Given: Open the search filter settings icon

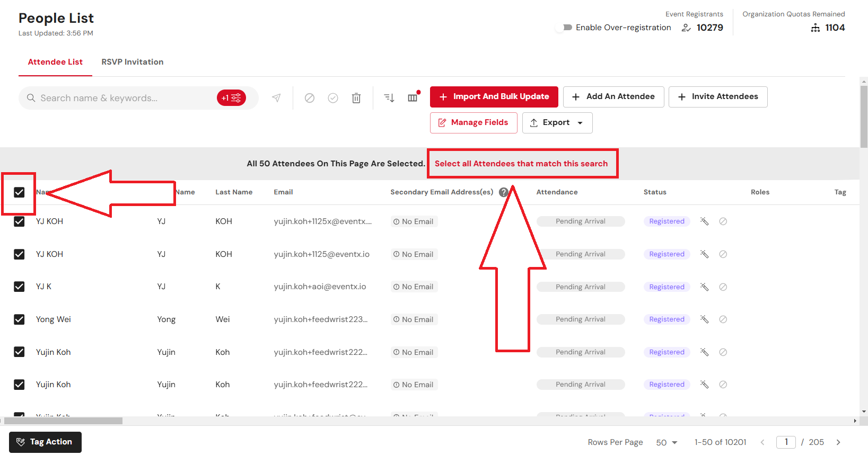Looking at the screenshot, I should 231,98.
